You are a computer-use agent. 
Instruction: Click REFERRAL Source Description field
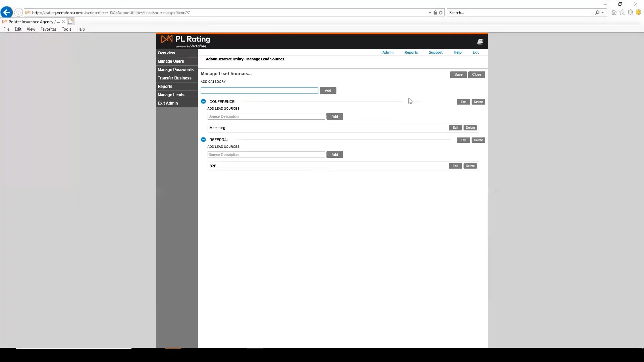click(266, 155)
